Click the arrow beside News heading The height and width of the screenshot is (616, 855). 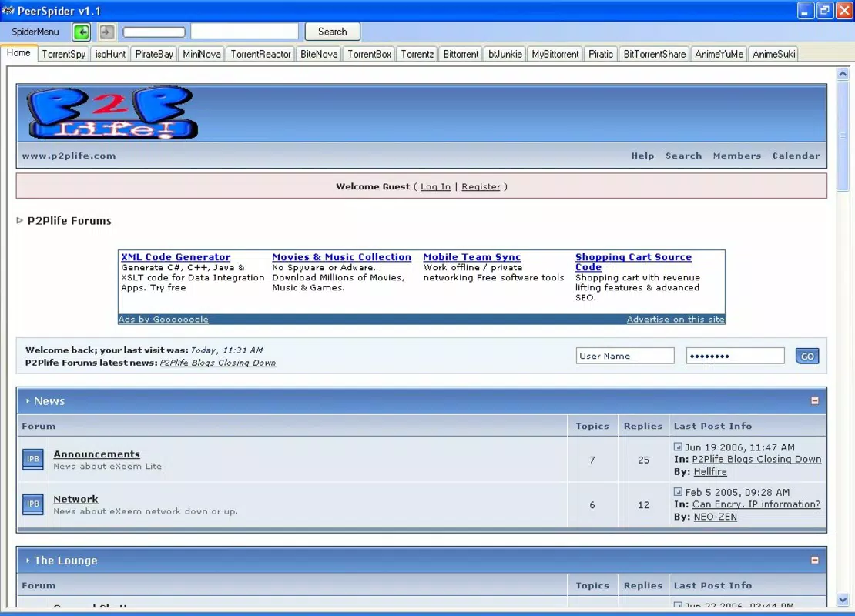tap(27, 400)
